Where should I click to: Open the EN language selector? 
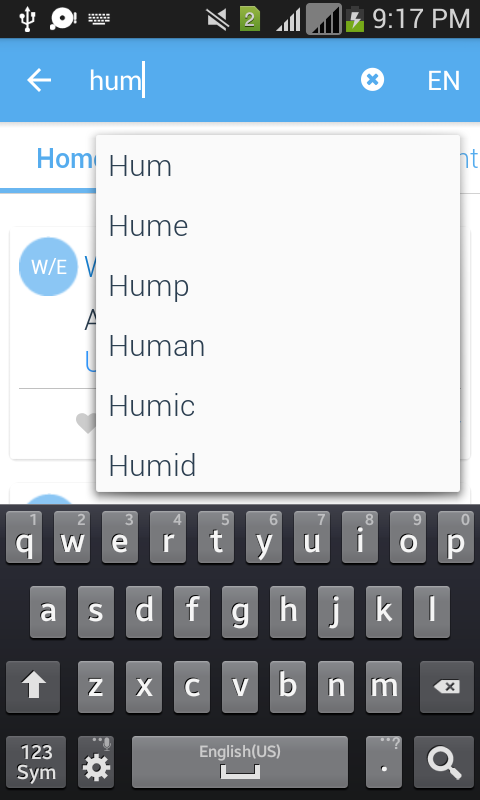[x=443, y=81]
